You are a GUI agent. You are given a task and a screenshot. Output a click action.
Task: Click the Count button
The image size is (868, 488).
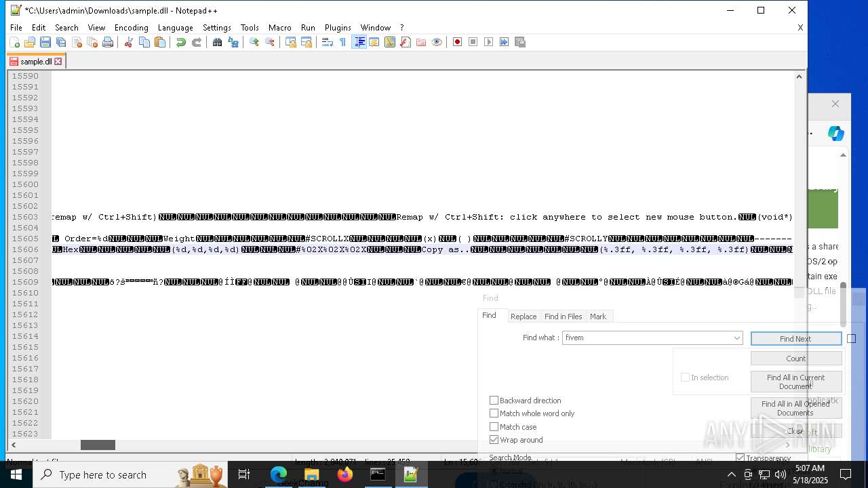tap(796, 359)
